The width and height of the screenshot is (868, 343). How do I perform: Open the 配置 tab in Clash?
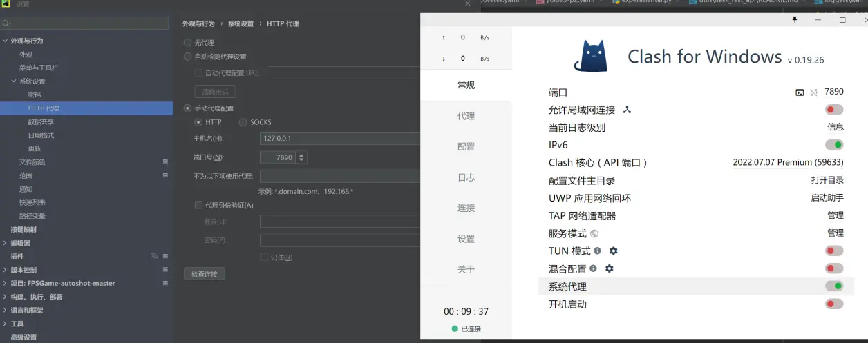[x=466, y=146]
